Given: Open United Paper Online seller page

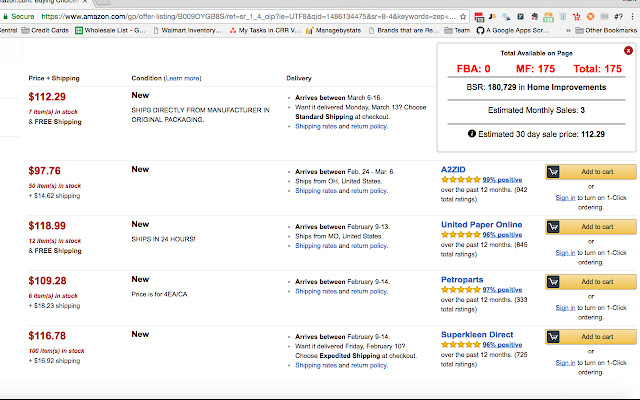Looking at the screenshot, I should pyautogui.click(x=481, y=224).
